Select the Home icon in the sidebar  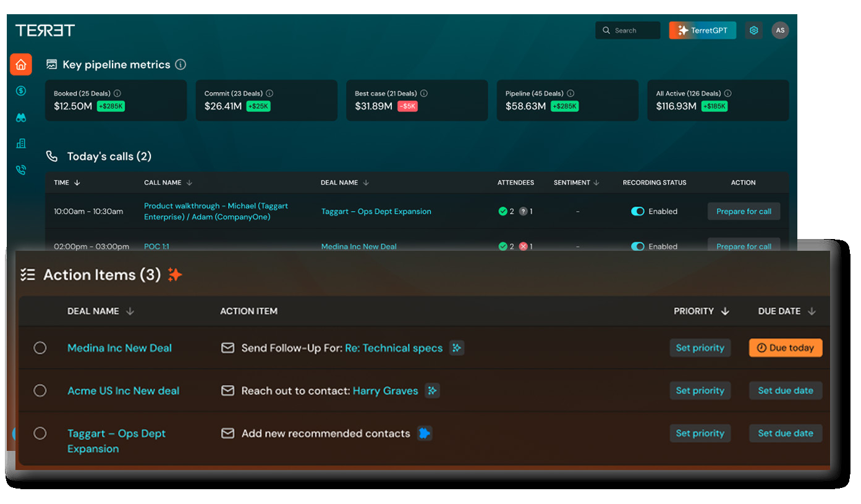click(x=20, y=64)
